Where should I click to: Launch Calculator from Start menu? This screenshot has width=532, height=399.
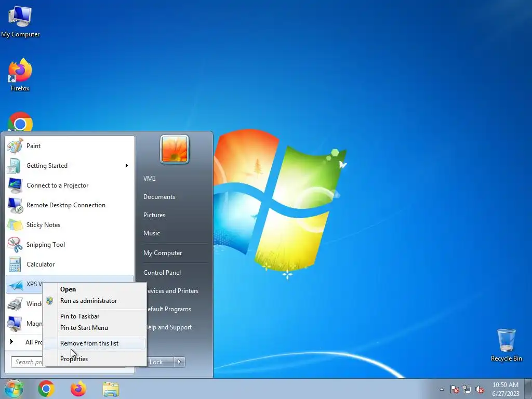(70, 264)
